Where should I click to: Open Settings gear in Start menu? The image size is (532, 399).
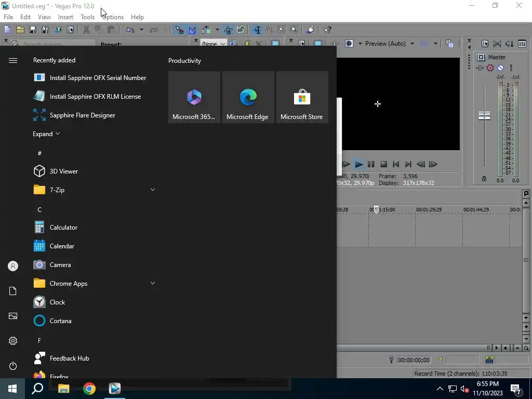(x=13, y=341)
